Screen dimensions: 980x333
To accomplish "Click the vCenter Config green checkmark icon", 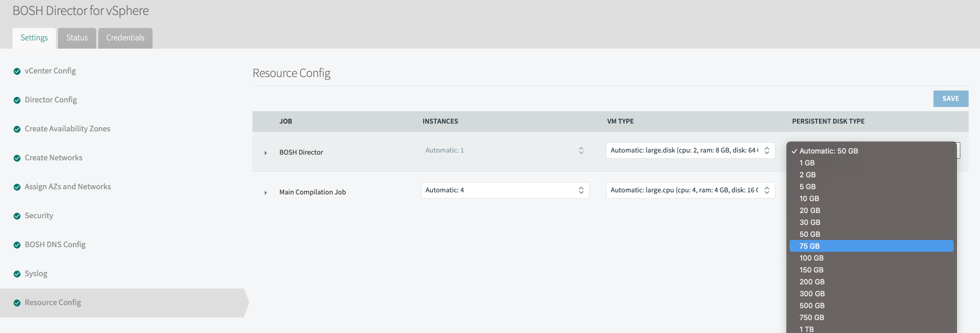I will [x=17, y=71].
